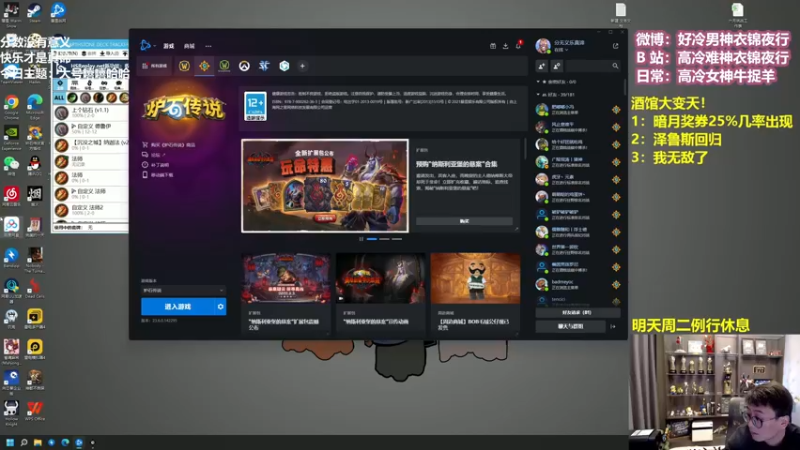Focus the friends search field
The height and width of the screenshot is (450, 800).
593,66
